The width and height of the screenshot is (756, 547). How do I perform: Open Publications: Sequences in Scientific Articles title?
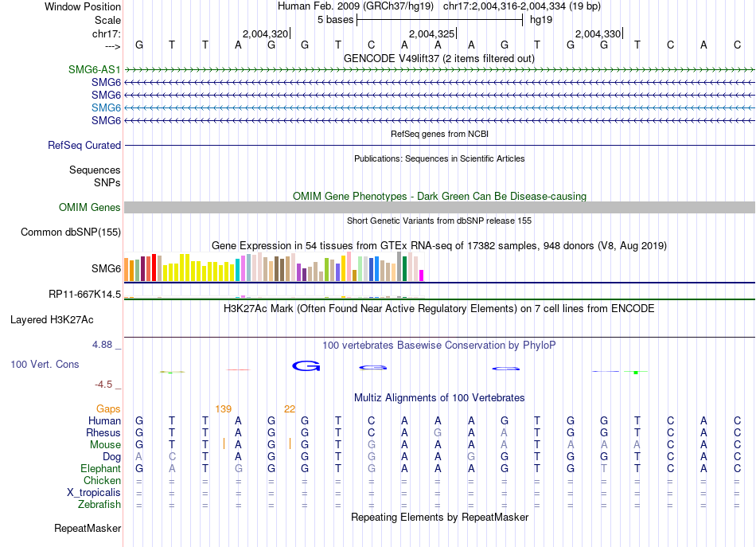pyautogui.click(x=439, y=158)
